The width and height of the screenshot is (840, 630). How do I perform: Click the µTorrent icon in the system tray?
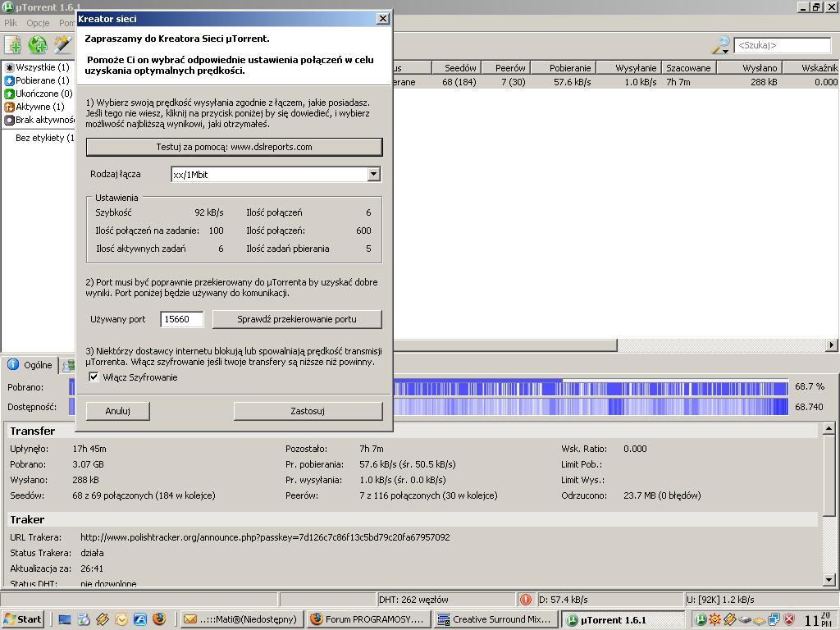point(701,619)
